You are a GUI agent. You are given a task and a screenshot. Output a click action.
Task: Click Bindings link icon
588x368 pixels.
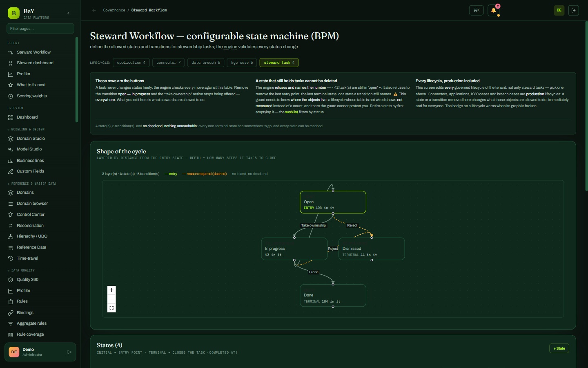tap(11, 313)
